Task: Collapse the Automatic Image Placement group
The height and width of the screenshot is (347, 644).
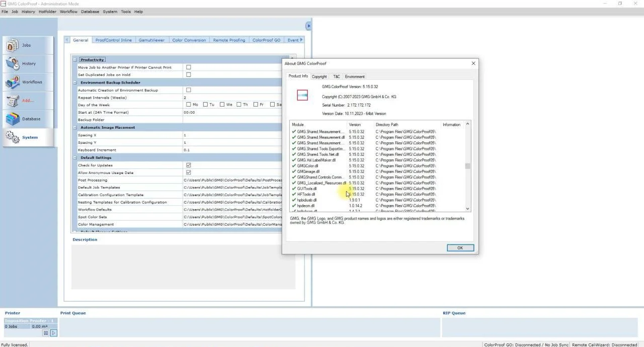Action: (x=75, y=127)
